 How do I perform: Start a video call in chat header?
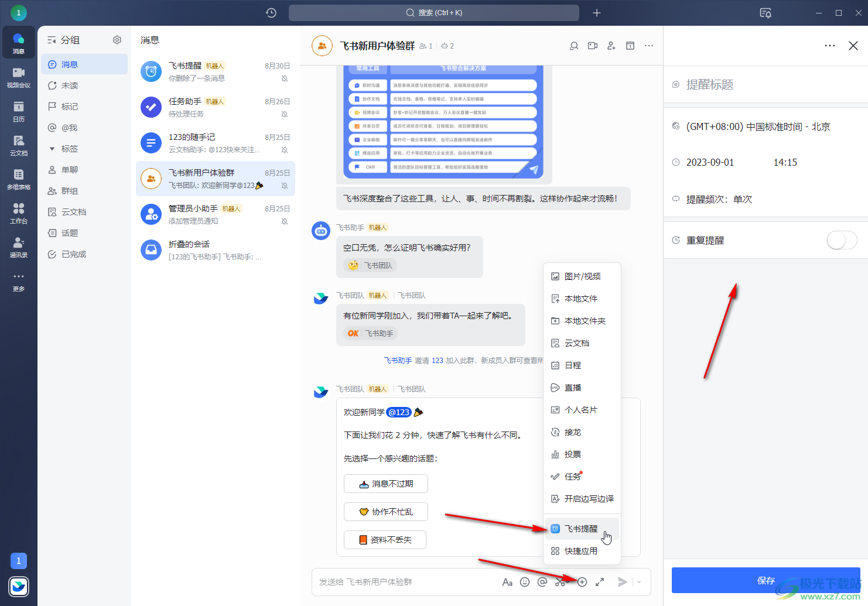click(x=593, y=46)
